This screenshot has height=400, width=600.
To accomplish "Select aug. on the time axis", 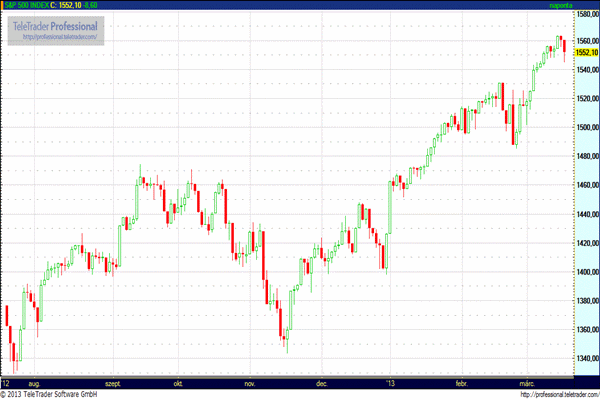I will [36, 382].
